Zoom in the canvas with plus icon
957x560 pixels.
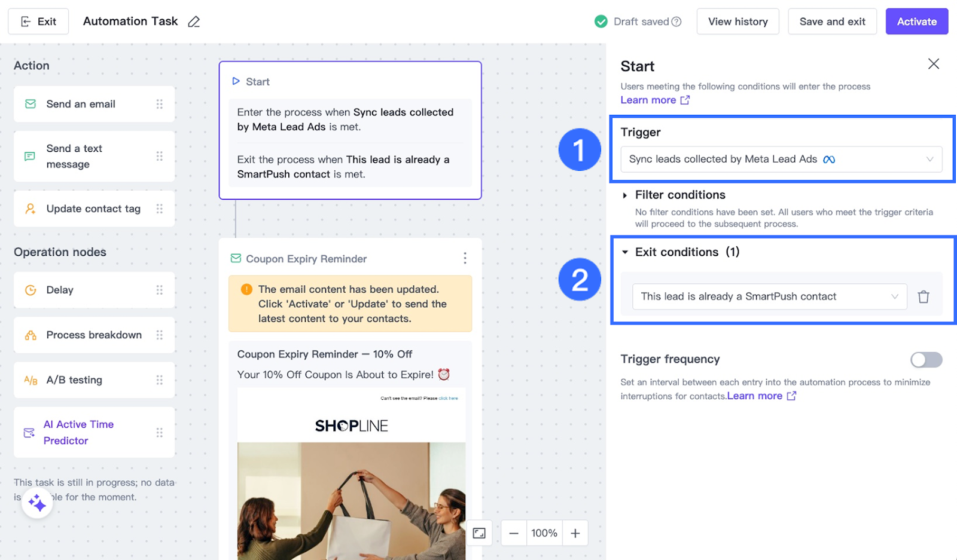click(575, 533)
